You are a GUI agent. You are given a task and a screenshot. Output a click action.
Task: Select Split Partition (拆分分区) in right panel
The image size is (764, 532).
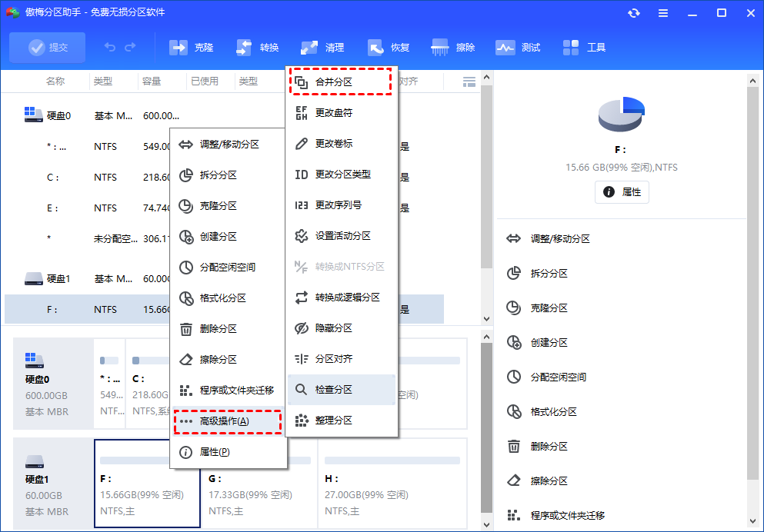point(549,274)
